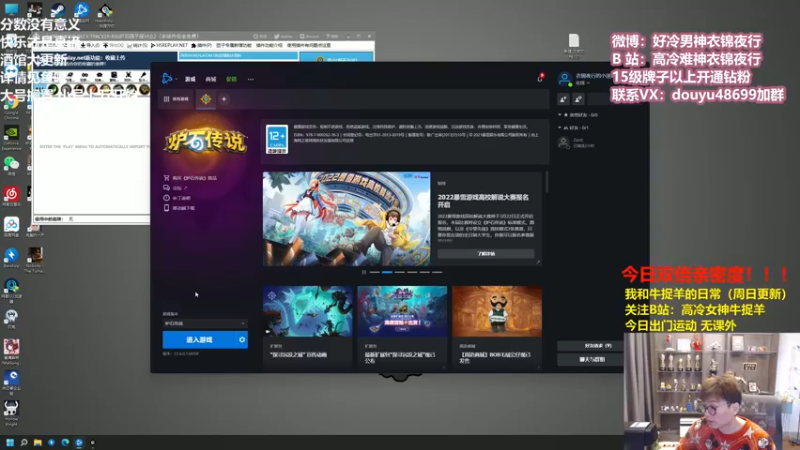
Task: Open WeChat desktop icon
Action: [11, 167]
